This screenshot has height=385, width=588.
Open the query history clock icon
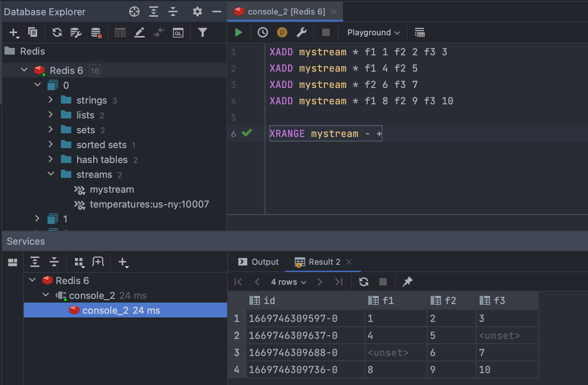pos(263,33)
